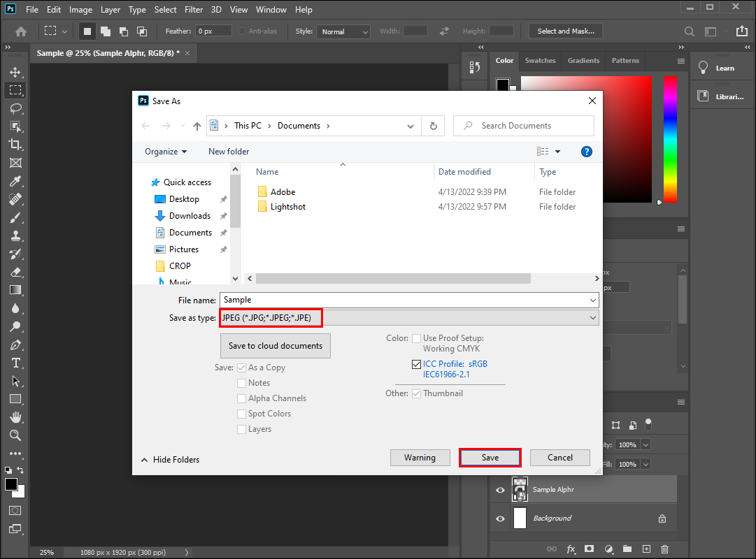Screen dimensions: 756x559
Task: Switch to the Swatches tab
Action: click(x=540, y=61)
